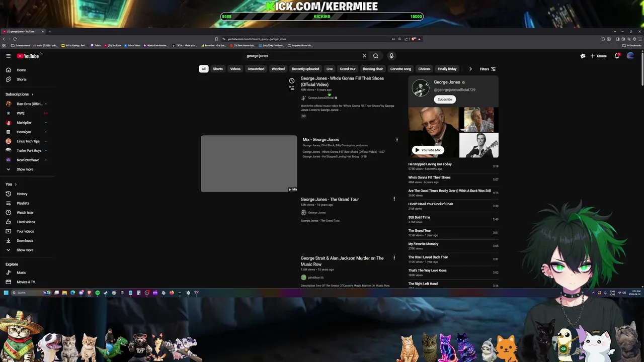The image size is (644, 362).
Task: Select the Unwatched filter chip
Action: tap(256, 69)
